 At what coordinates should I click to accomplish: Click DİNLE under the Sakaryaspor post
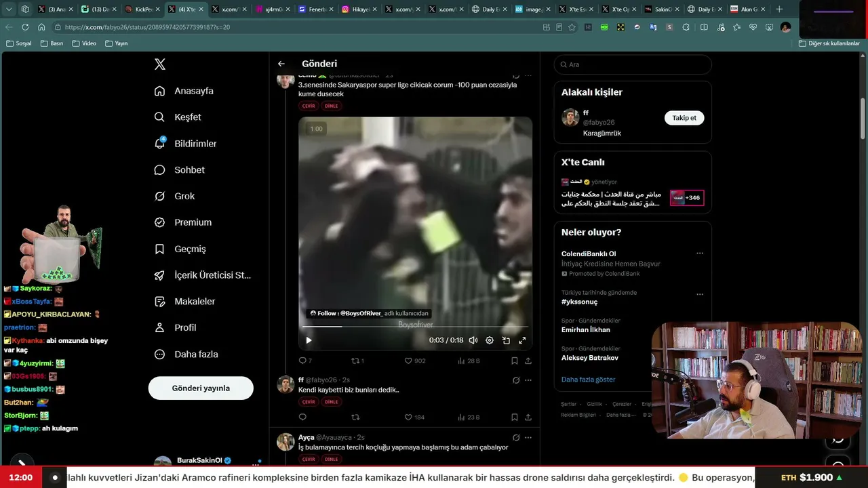pos(332,106)
